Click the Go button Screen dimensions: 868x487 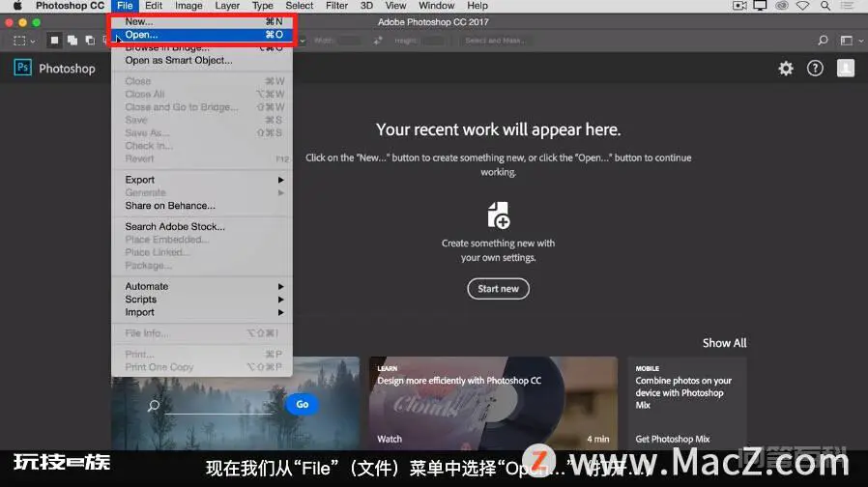[302, 405]
